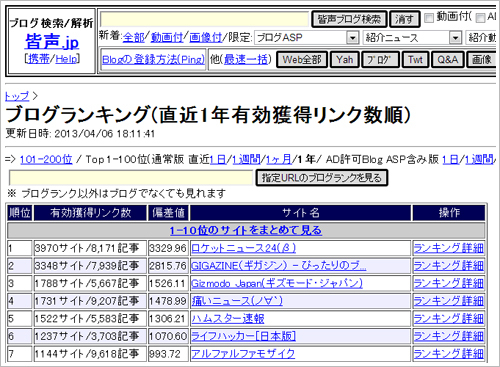Open 1-10位のサイトをまとめて見る link
Image resolution: width=500 pixels, height=367 pixels.
click(x=246, y=230)
